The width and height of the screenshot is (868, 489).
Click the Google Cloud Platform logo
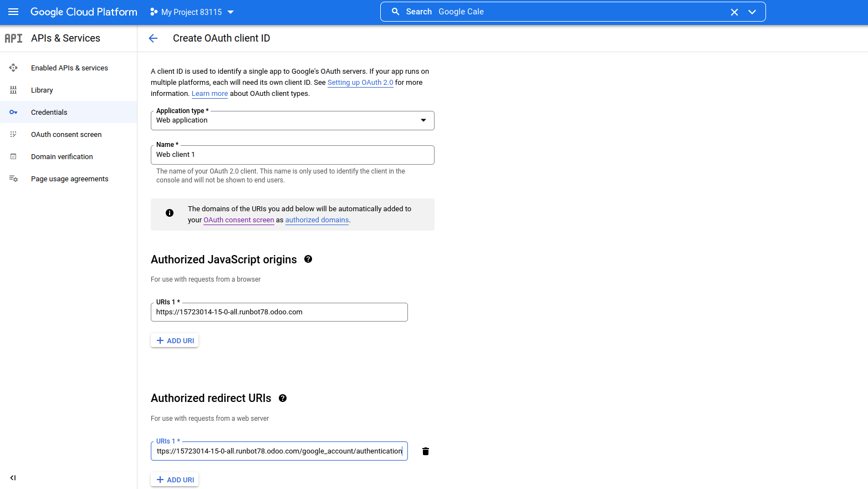84,12
